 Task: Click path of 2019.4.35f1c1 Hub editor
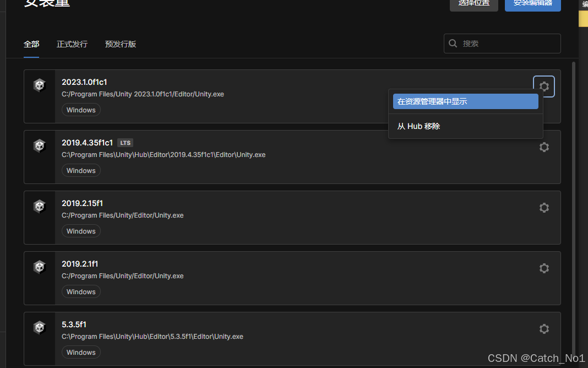[164, 155]
